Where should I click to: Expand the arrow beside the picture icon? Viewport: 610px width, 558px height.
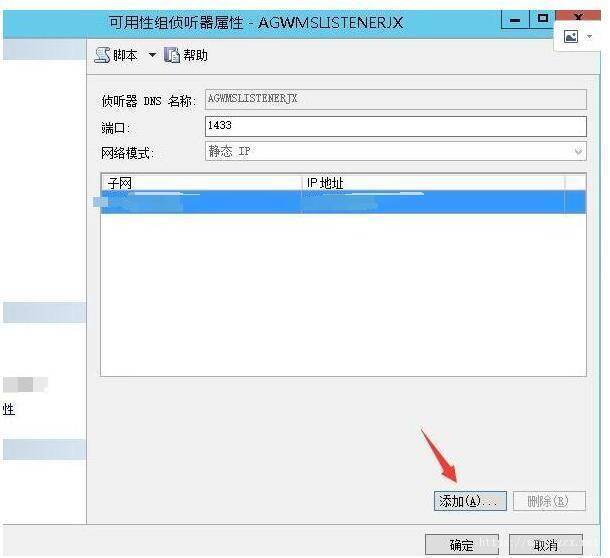[589, 37]
